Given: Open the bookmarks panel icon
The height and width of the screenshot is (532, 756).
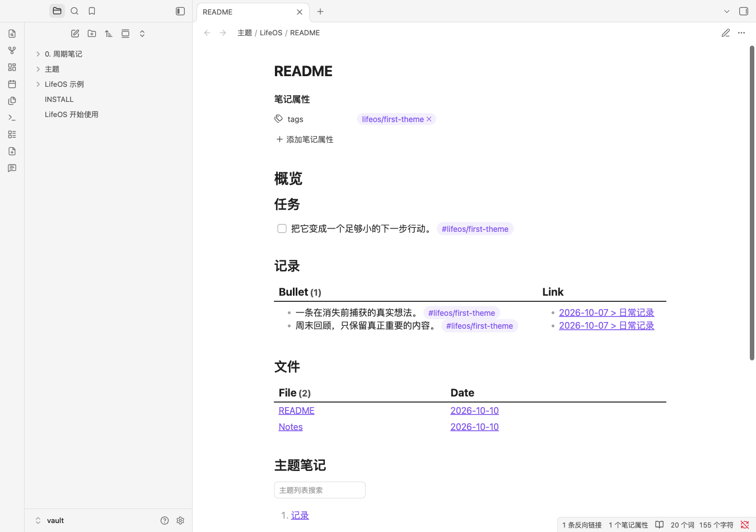Looking at the screenshot, I should (x=92, y=11).
